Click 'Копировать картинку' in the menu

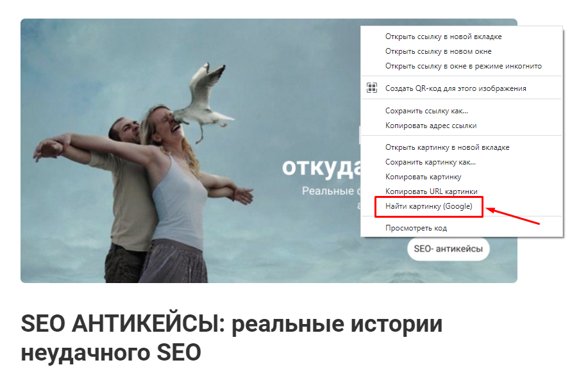423,177
